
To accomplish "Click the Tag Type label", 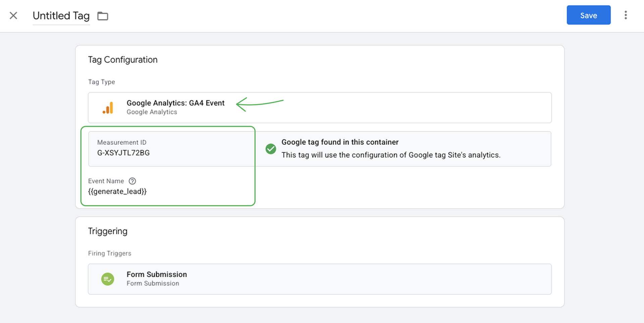I will click(x=101, y=82).
